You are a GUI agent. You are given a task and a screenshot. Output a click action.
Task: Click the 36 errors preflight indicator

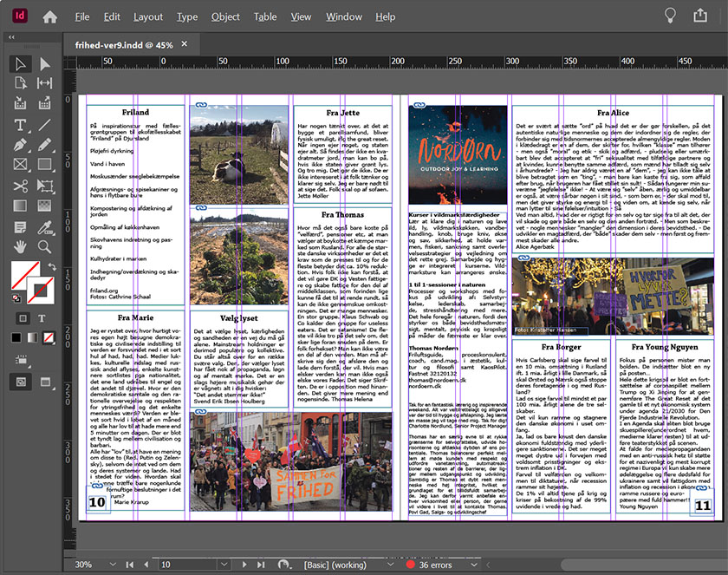[433, 565]
